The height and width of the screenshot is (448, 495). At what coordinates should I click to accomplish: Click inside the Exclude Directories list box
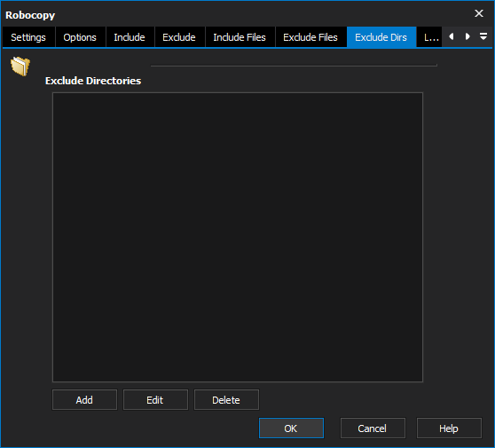(238, 237)
